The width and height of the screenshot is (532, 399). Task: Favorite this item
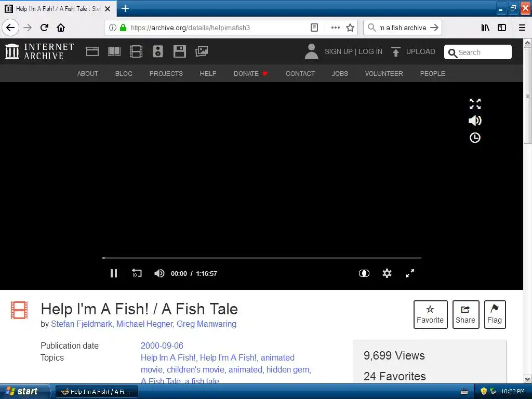430,314
